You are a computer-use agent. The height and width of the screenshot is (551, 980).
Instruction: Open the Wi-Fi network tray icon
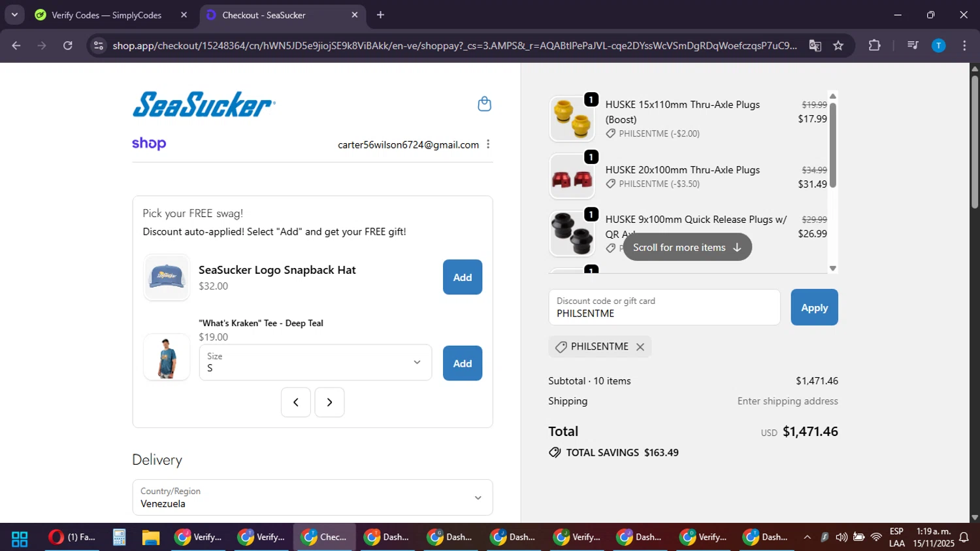(x=876, y=537)
